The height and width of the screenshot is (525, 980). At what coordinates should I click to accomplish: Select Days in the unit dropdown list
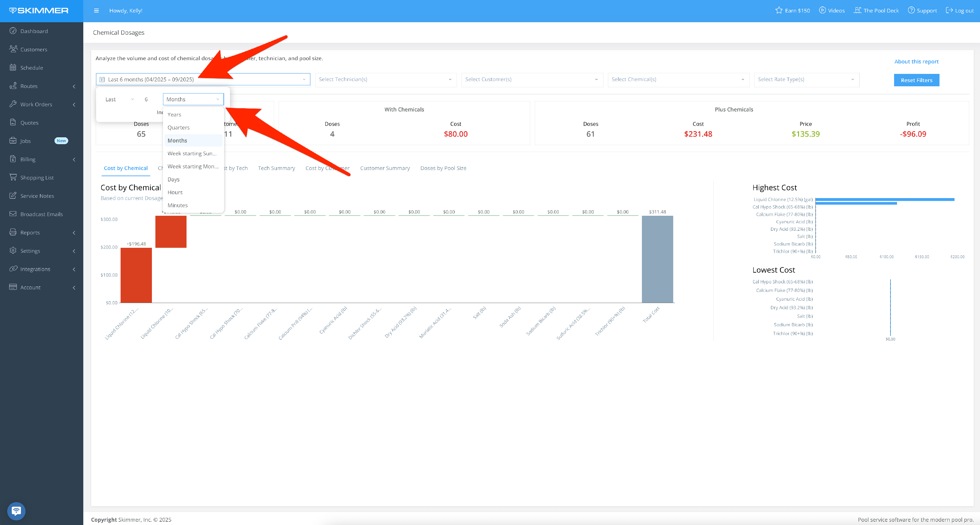coord(173,179)
